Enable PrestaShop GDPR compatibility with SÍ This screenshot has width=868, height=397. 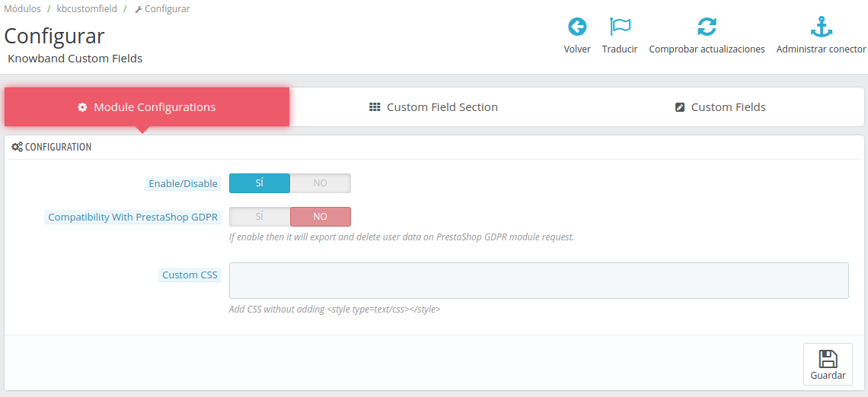coord(260,217)
